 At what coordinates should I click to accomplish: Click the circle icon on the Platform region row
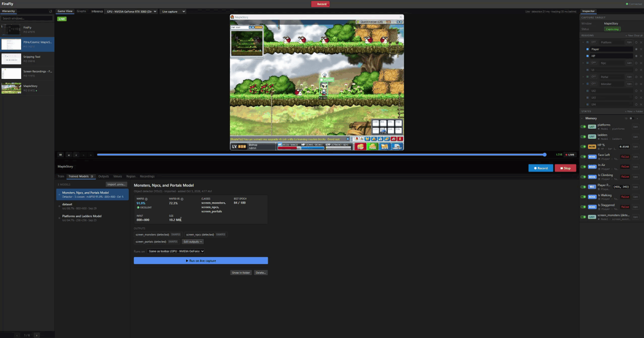tap(636, 42)
